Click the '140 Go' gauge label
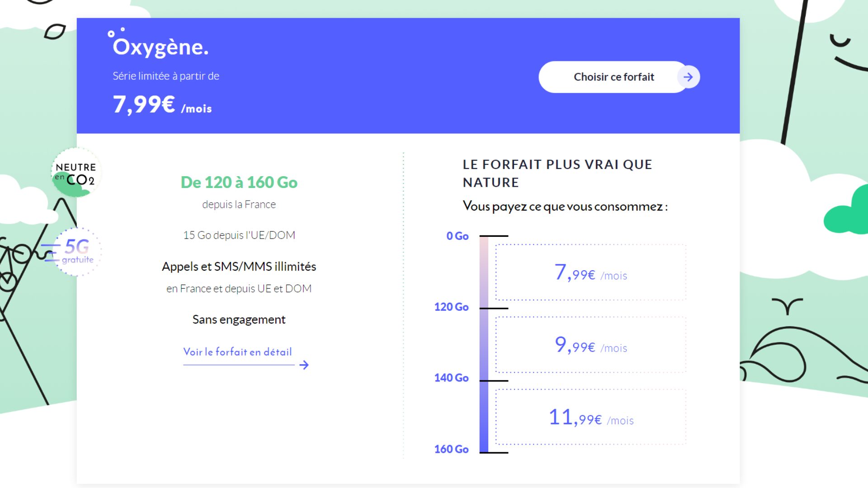 point(451,378)
